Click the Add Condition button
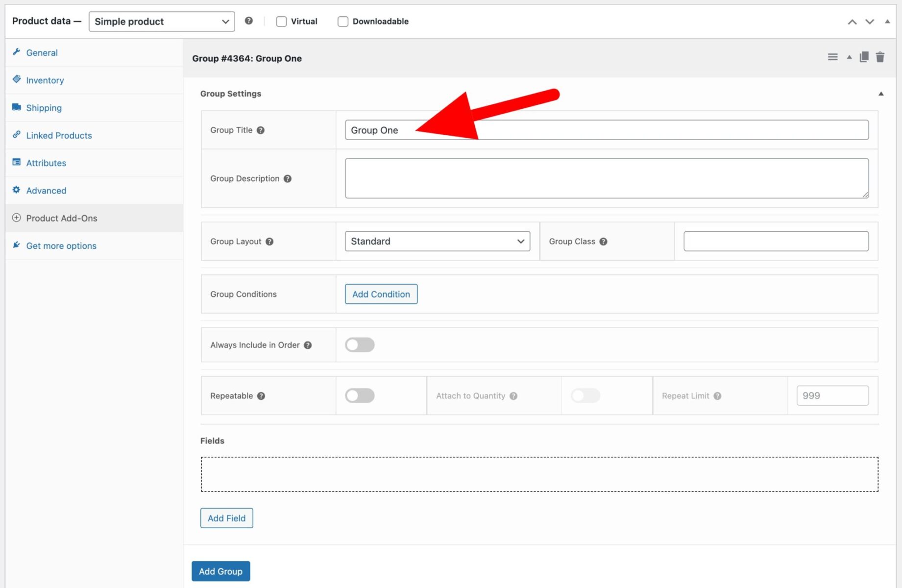 coord(381,294)
